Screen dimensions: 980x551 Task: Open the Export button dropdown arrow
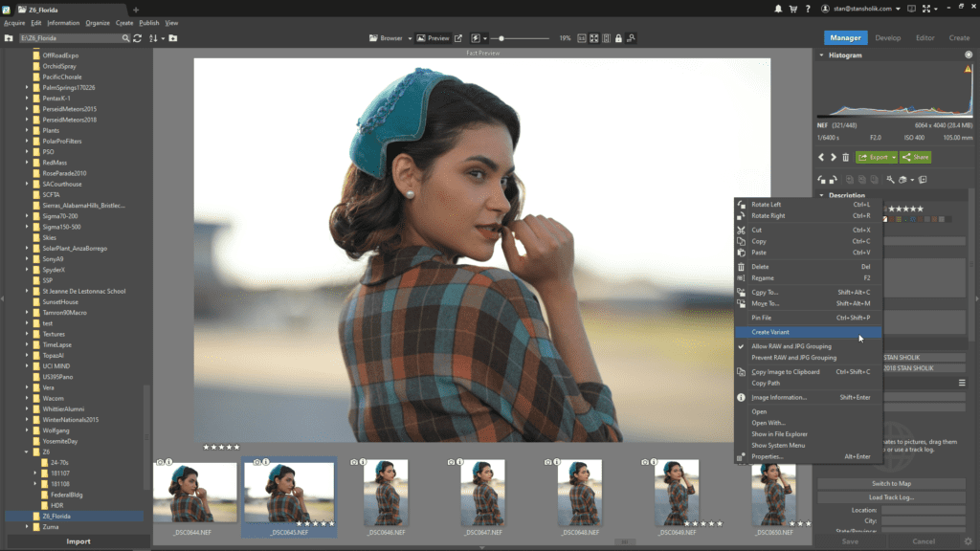click(893, 158)
